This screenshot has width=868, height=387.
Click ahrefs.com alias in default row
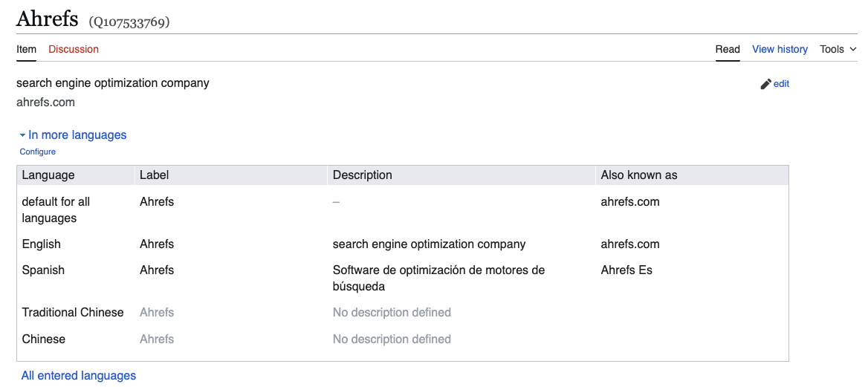pos(630,201)
